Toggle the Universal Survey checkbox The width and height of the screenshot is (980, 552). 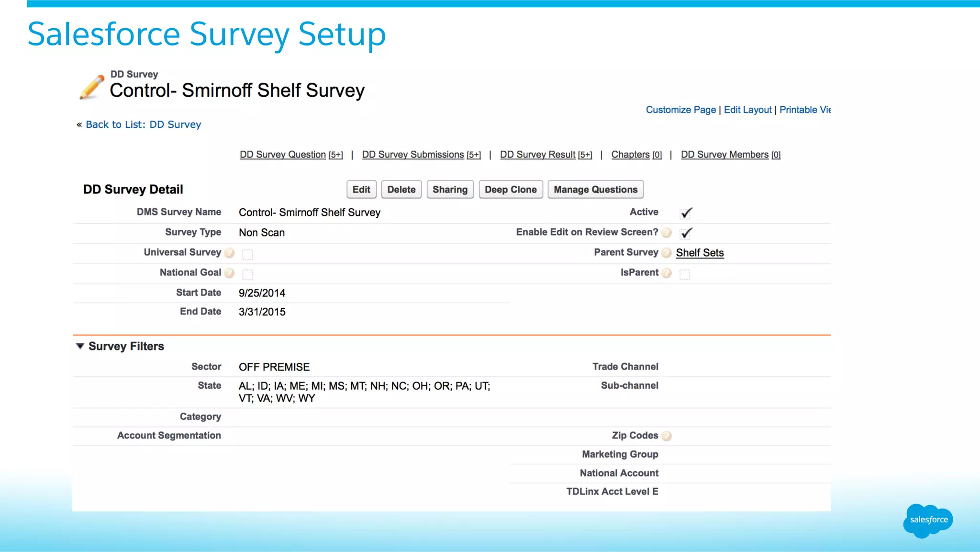(x=247, y=254)
